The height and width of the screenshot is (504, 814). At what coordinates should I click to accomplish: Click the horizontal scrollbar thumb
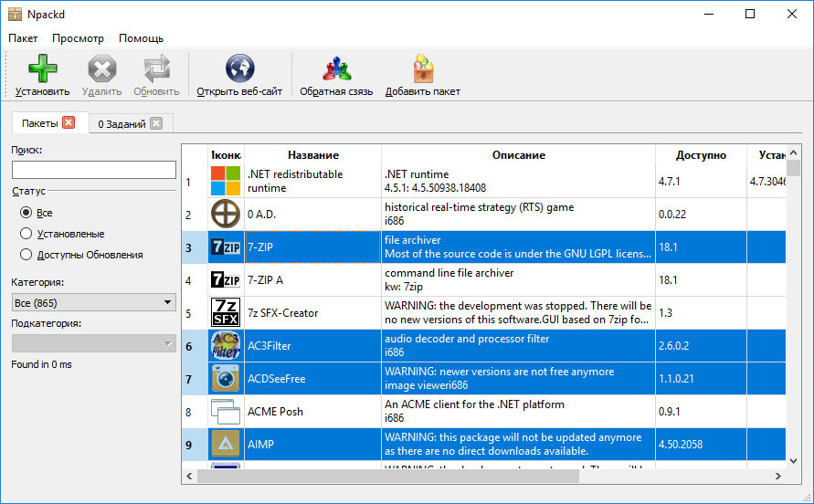click(388, 476)
